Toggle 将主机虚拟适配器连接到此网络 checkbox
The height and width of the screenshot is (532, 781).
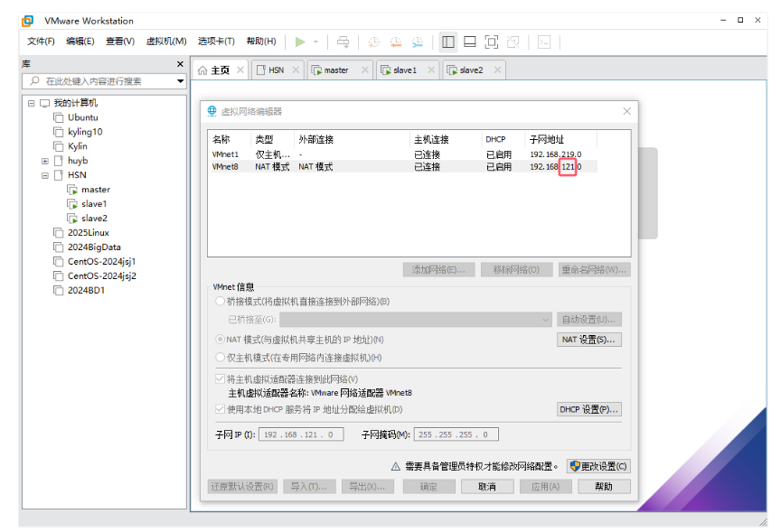(220, 379)
